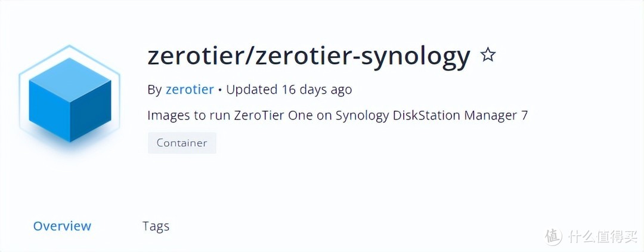Switch to the Overview tab
This screenshot has height=252, width=644.
pos(62,226)
